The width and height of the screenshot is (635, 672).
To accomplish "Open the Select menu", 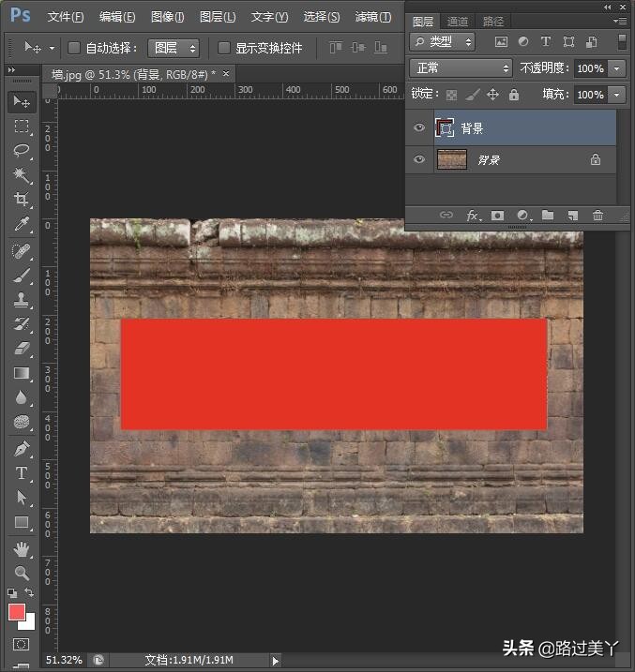I will (x=322, y=17).
